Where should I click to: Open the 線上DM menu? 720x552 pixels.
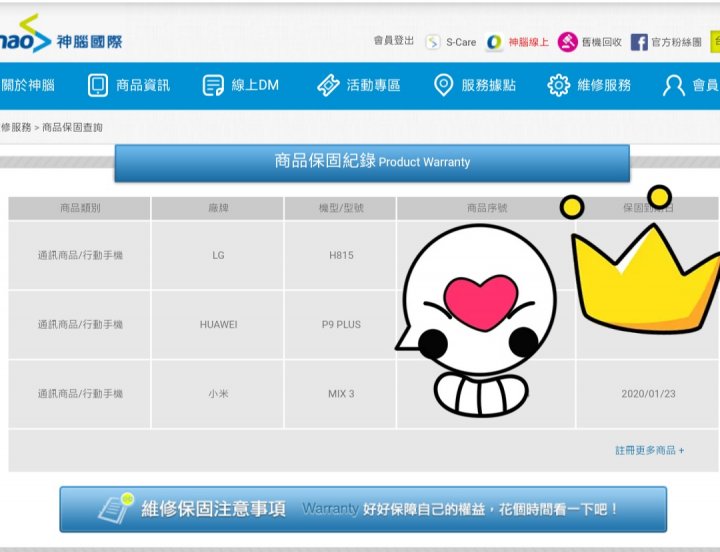[255, 85]
